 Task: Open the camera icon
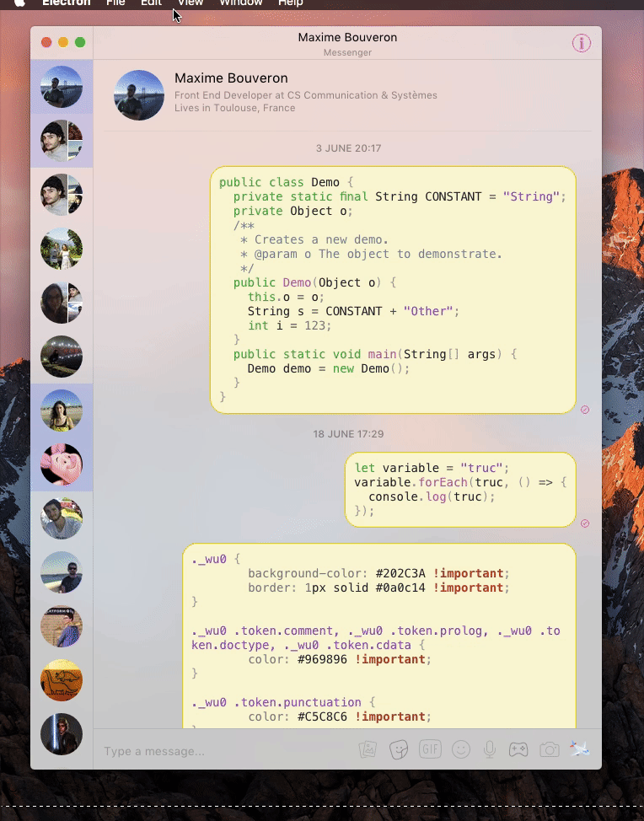[x=550, y=750]
